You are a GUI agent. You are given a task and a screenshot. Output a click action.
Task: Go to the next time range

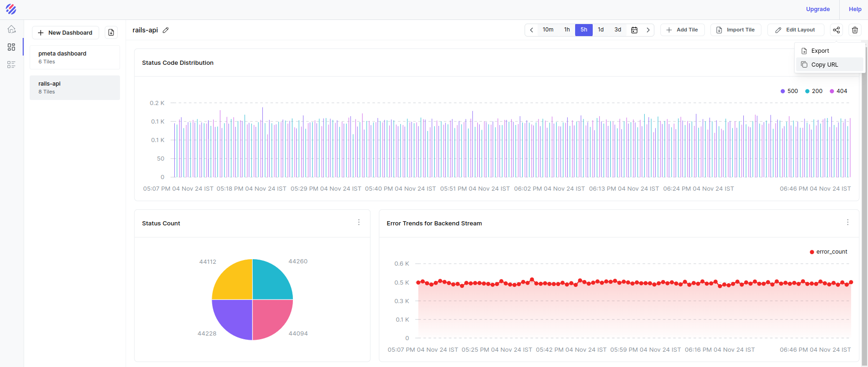point(648,30)
